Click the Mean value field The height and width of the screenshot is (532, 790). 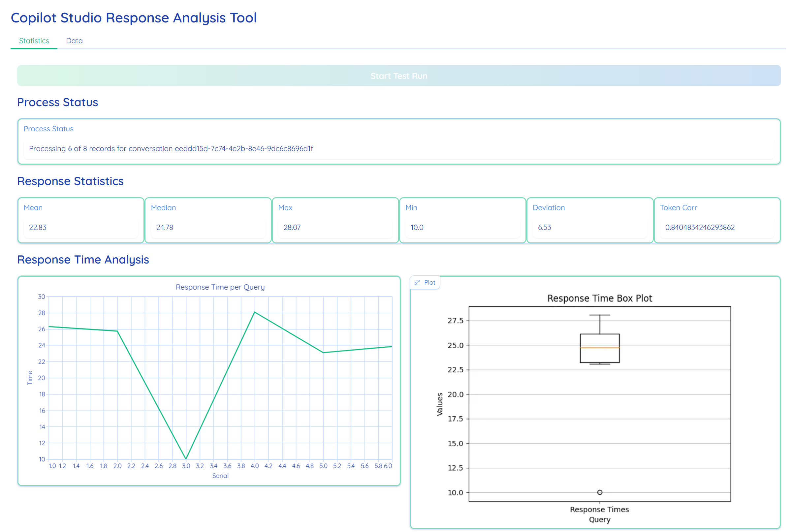[x=81, y=227]
